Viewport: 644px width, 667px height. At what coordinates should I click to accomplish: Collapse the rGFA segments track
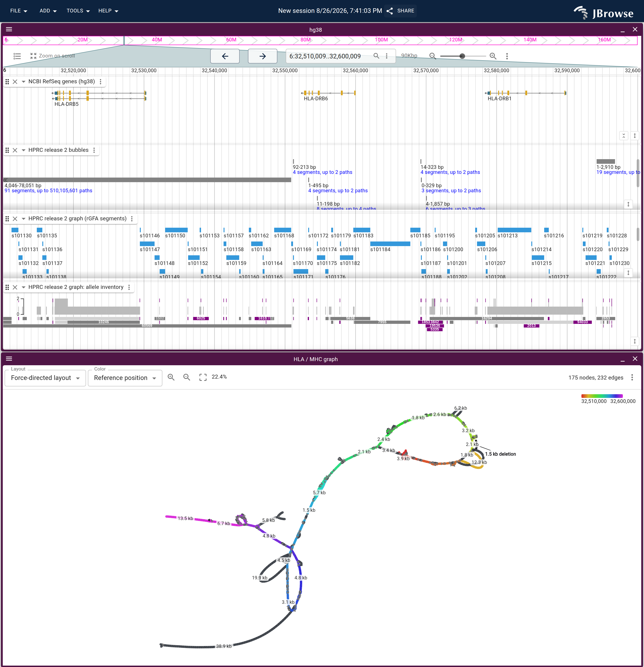pos(23,219)
